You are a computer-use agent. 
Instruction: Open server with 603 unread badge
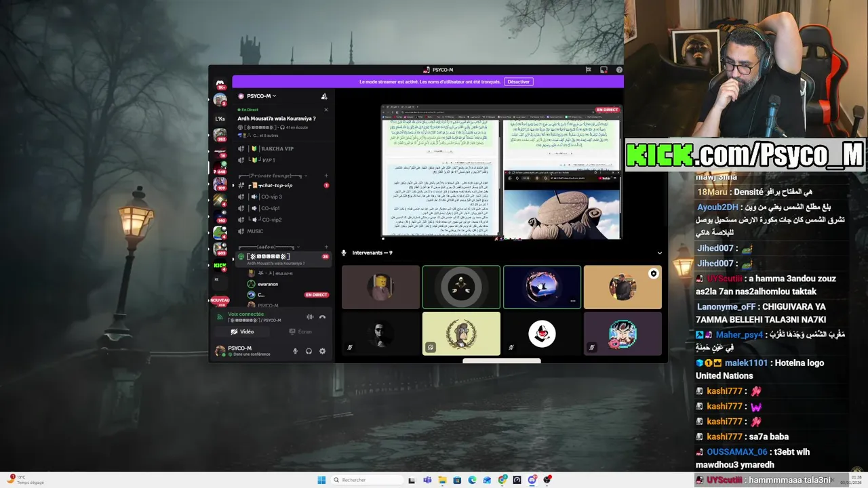[220, 249]
